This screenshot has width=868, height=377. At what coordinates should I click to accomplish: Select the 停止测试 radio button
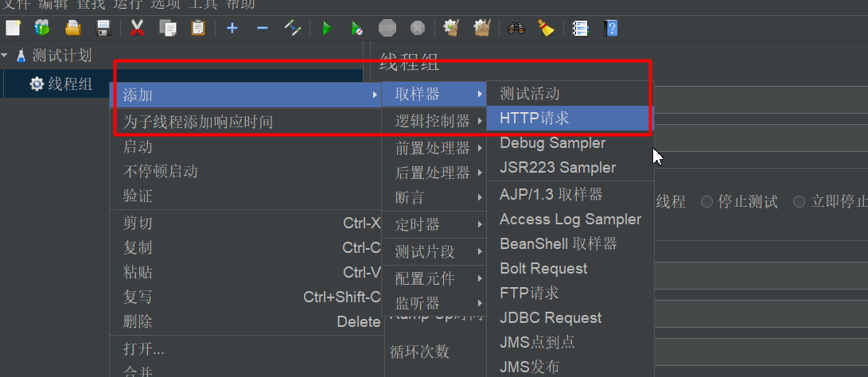(706, 202)
